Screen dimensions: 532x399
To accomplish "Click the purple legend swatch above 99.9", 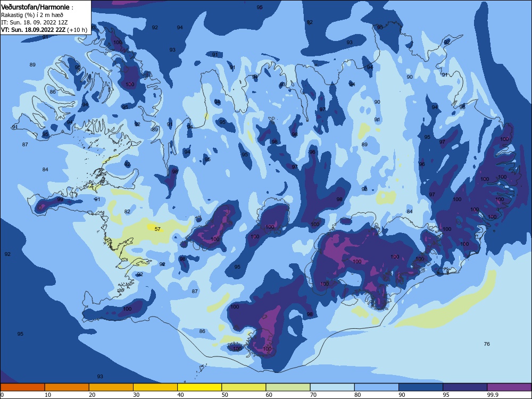I will point(509,387).
